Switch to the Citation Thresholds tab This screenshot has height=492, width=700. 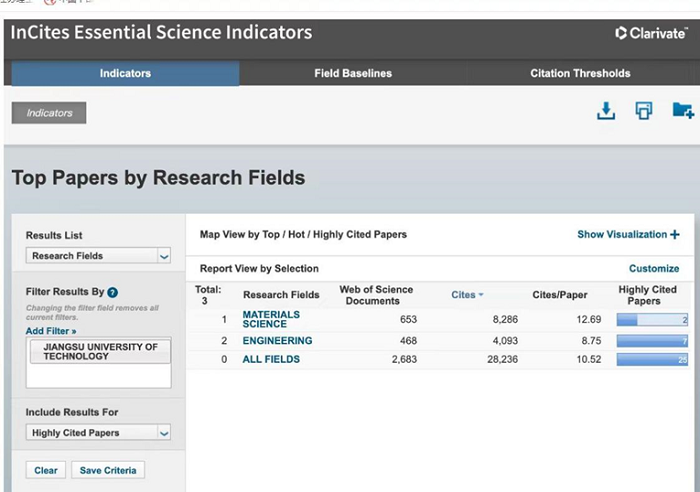click(580, 73)
